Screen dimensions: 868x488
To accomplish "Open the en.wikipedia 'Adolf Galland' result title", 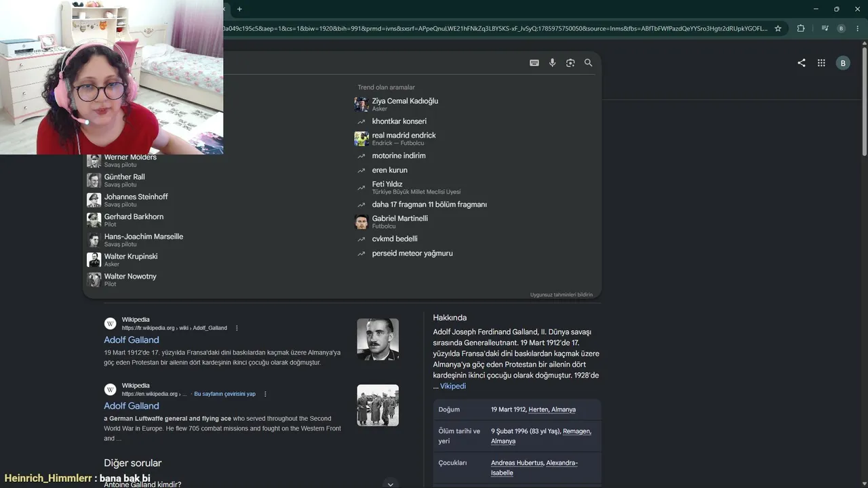I will (132, 406).
